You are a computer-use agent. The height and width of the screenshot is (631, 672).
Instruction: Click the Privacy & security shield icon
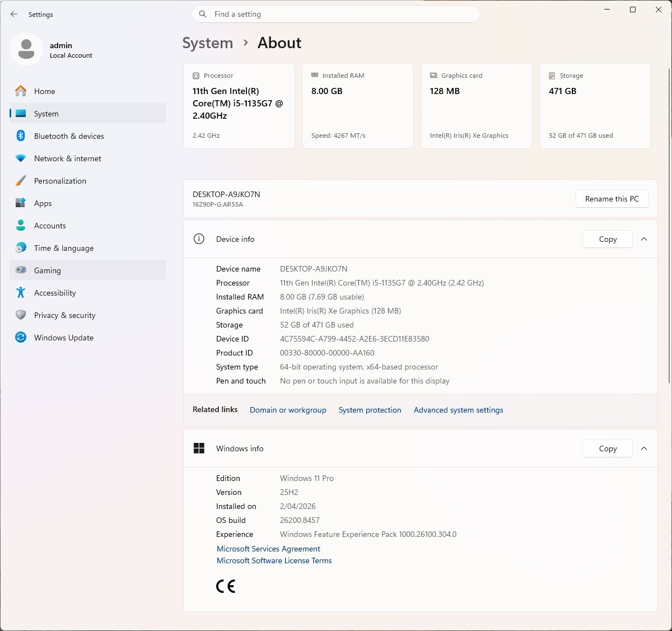[x=21, y=315]
